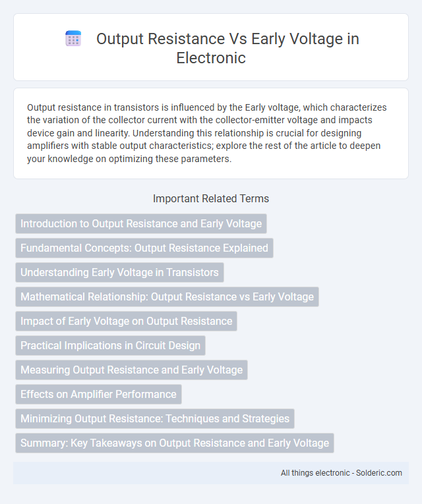Click the footer bar beside the Solderic credit
Screen dimensions: 422x504
click(145, 473)
